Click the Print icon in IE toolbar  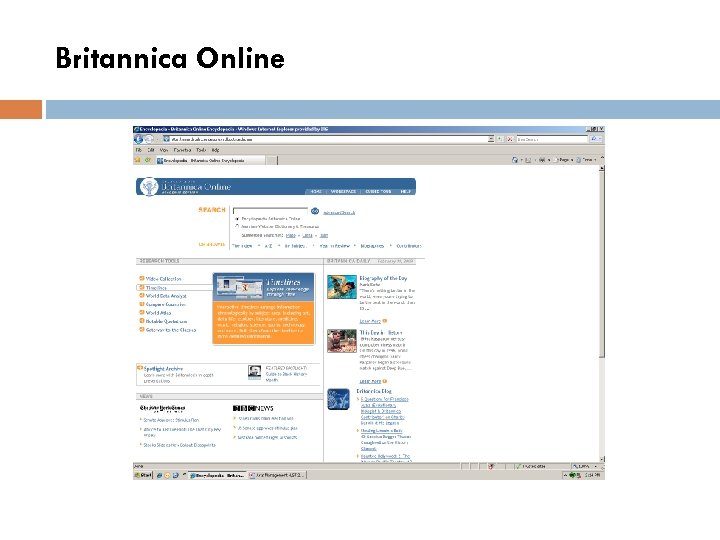pyautogui.click(x=542, y=160)
